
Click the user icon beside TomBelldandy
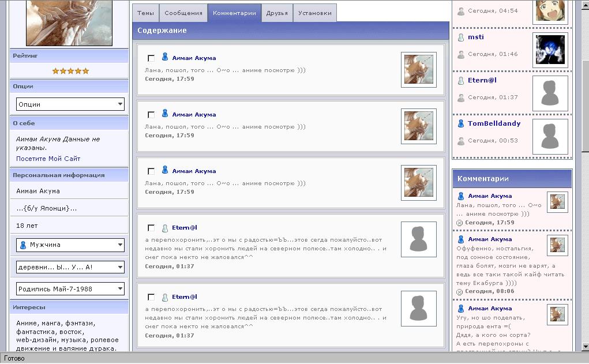click(x=461, y=124)
